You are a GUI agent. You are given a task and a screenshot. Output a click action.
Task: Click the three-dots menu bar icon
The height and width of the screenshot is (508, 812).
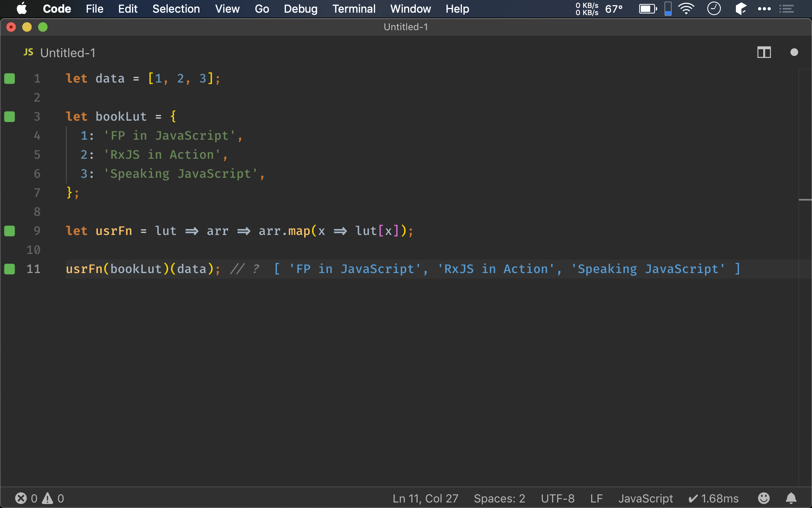click(x=764, y=9)
